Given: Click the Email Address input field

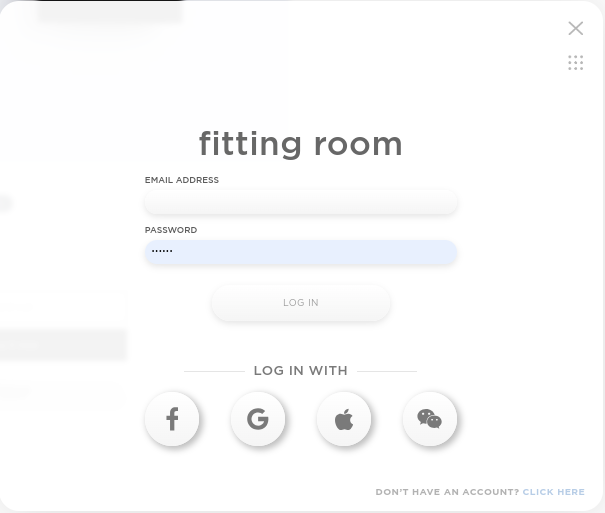Looking at the screenshot, I should tap(300, 202).
